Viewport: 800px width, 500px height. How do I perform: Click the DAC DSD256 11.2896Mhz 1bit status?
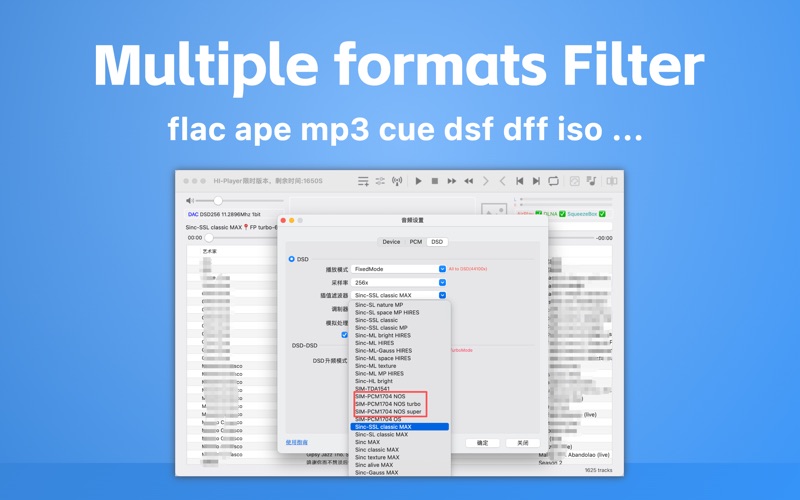point(224,214)
